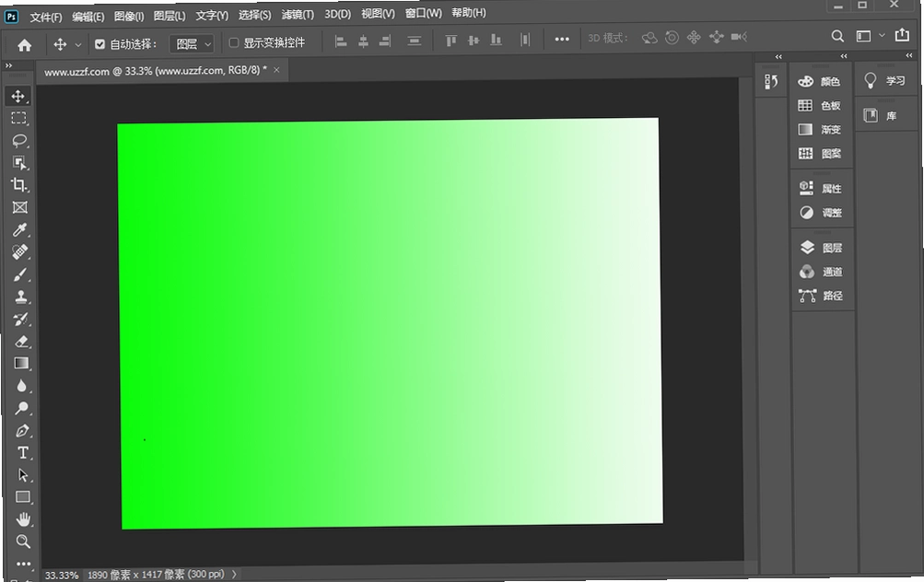This screenshot has height=582, width=924.
Task: Open the 渐变 panel
Action: (820, 130)
